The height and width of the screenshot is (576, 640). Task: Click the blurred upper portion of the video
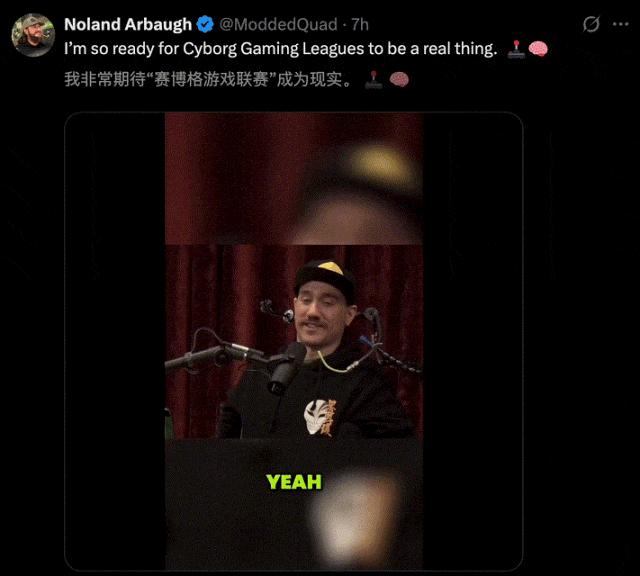point(293,179)
